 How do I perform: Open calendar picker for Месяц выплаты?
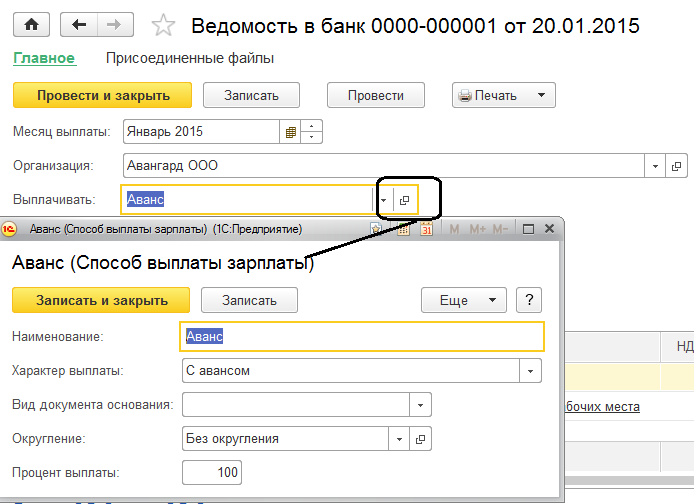click(290, 132)
